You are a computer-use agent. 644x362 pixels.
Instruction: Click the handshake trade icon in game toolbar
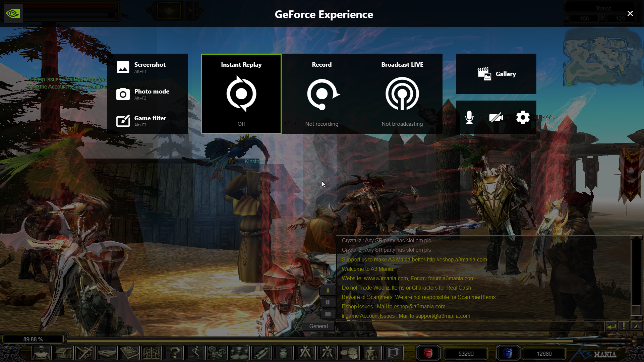tap(107, 353)
